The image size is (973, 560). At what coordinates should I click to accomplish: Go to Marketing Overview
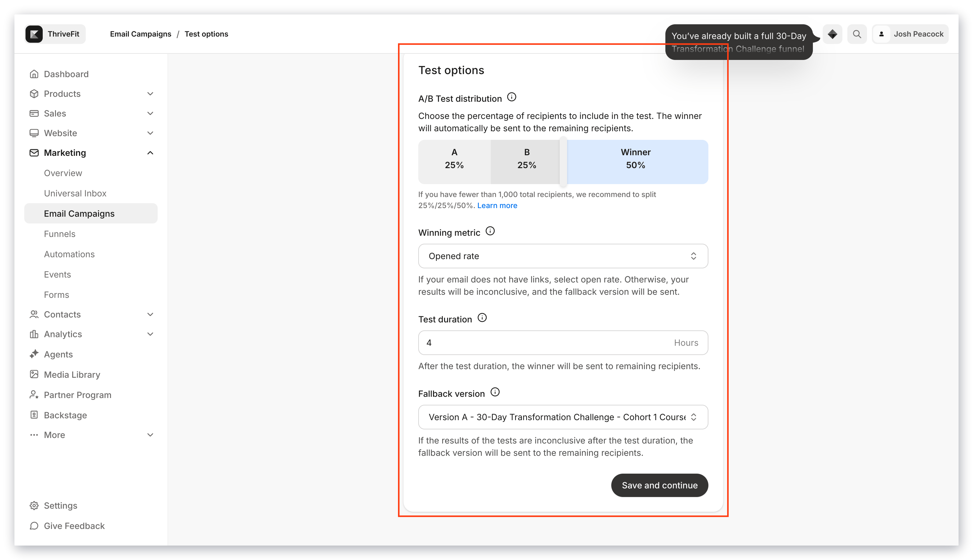point(63,173)
